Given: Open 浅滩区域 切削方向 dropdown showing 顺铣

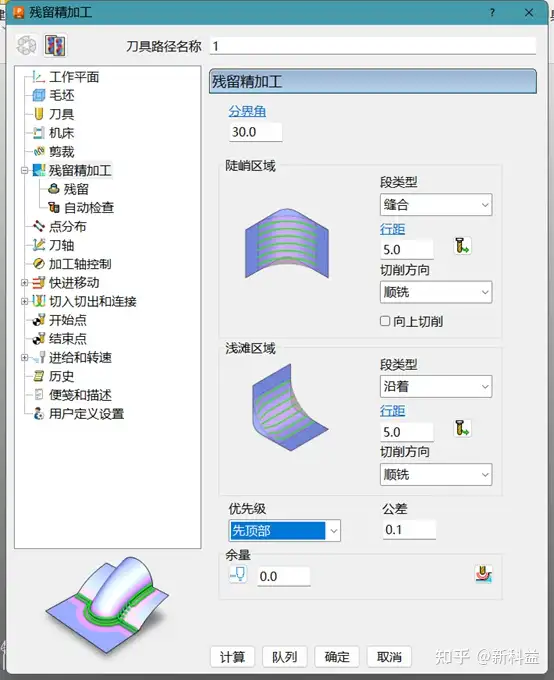Looking at the screenshot, I should [436, 474].
